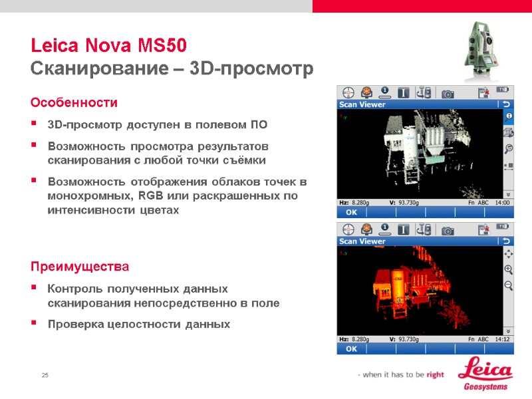The image size is (532, 399).
Task: Tap the instrument connection icon in the 14:12 Scan Viewer
Action: pyautogui.click(x=424, y=229)
